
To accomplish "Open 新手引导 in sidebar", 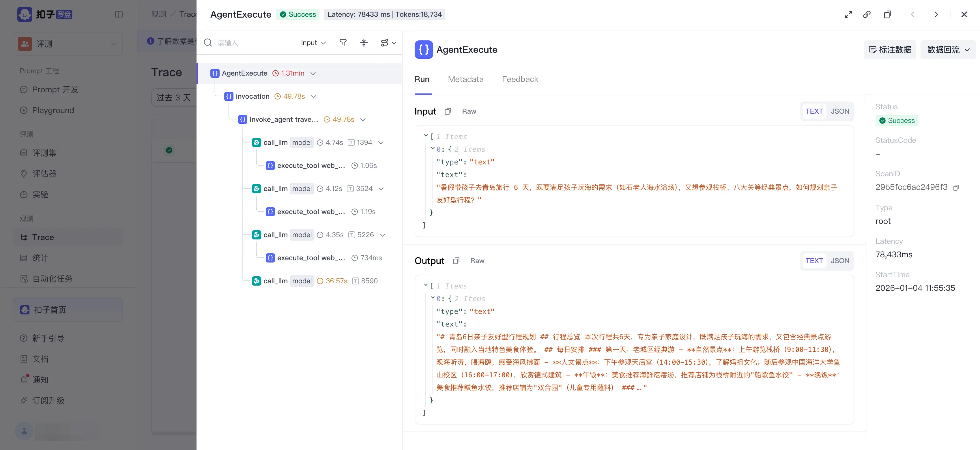I will point(68,338).
